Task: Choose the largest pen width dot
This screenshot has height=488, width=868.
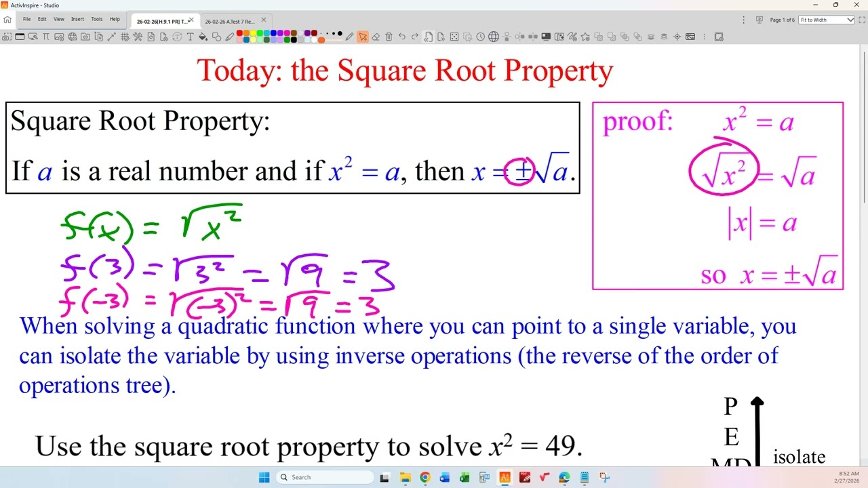Action: tap(339, 33)
